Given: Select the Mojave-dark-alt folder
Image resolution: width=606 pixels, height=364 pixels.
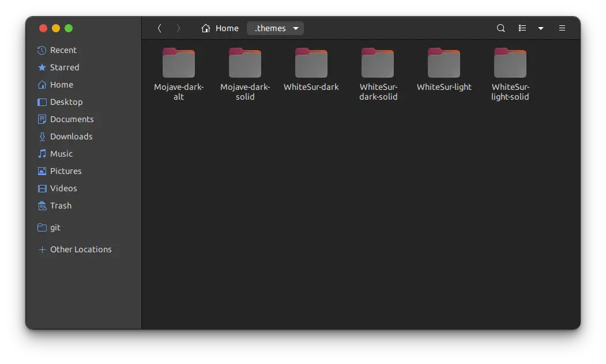Looking at the screenshot, I should coord(179,74).
